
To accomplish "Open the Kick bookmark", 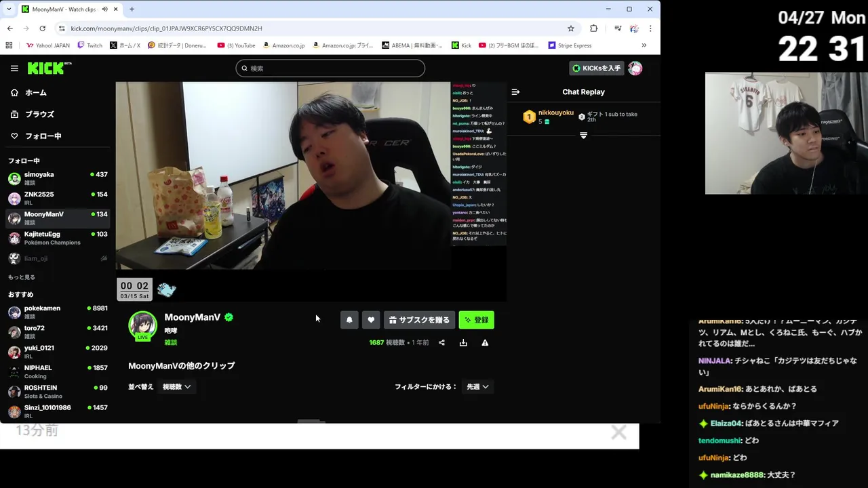I will tap(461, 45).
